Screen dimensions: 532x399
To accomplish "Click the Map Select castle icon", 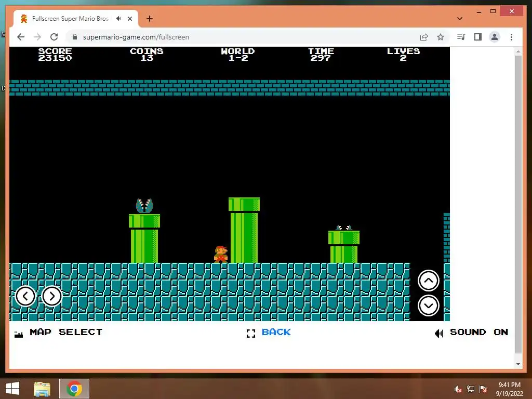I will pos(19,334).
